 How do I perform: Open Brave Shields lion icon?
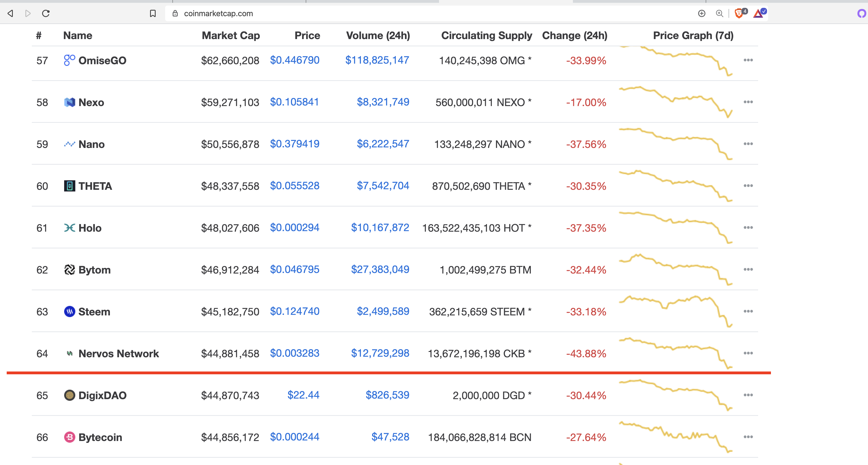coord(739,13)
